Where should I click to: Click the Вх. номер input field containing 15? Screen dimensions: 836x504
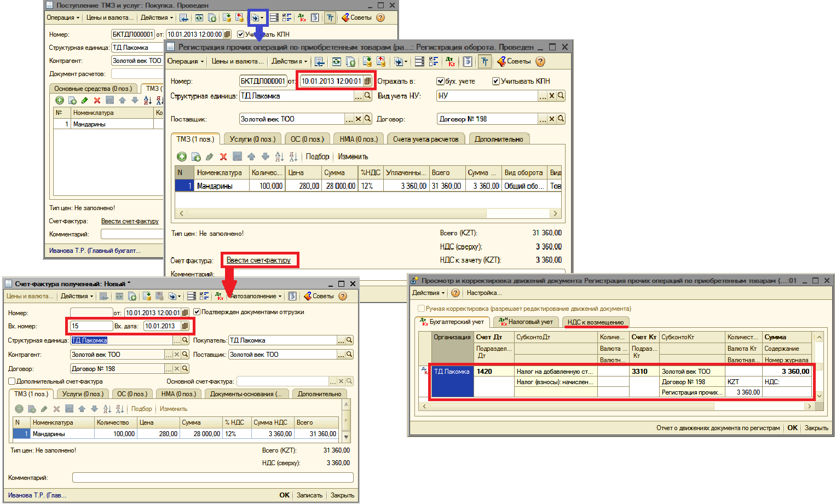(x=91, y=326)
